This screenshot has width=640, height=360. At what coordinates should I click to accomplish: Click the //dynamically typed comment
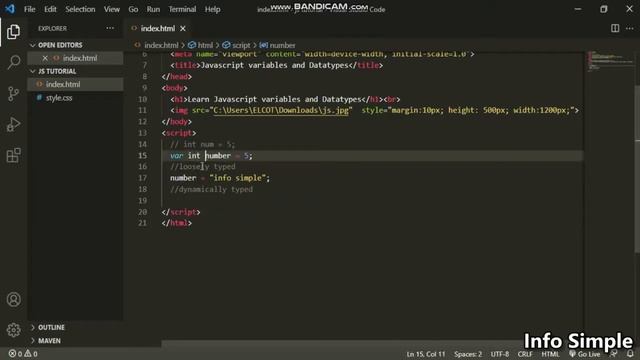point(211,189)
